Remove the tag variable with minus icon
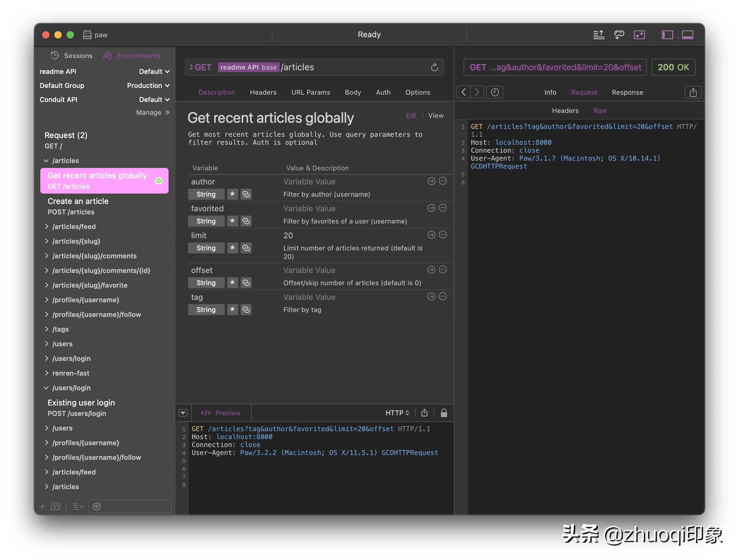The width and height of the screenshot is (739, 560). click(x=443, y=297)
